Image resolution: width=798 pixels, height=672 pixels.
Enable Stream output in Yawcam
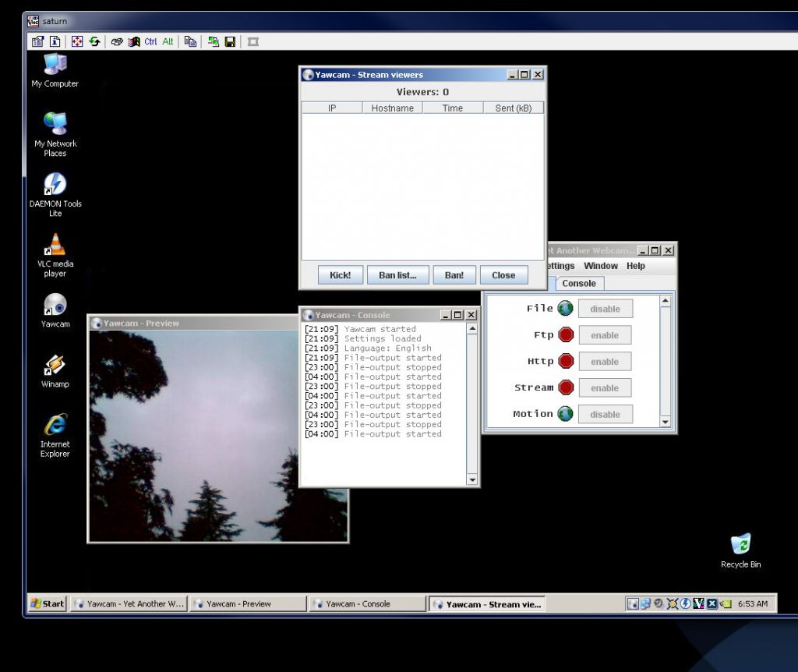coord(605,388)
